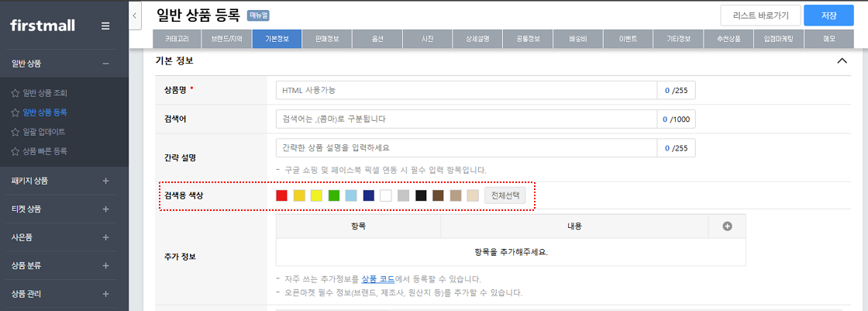
Task: Pick the red search color swatch
Action: (282, 195)
